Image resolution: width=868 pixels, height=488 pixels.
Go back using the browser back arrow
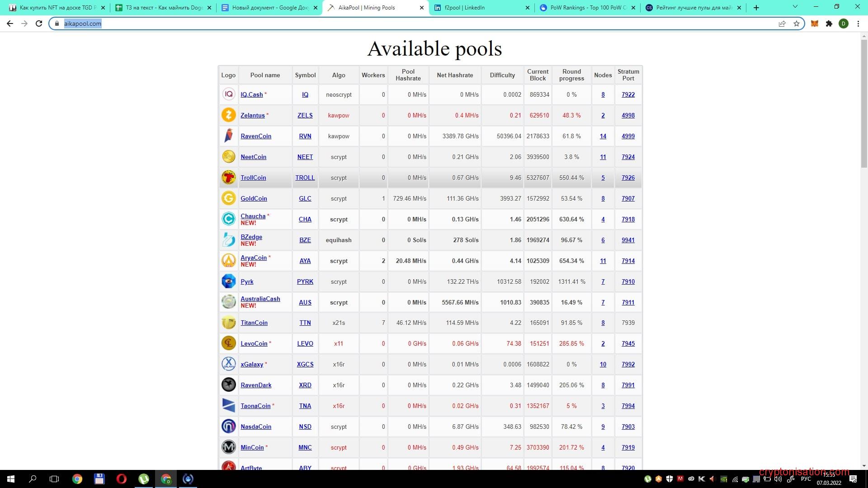[x=10, y=23]
